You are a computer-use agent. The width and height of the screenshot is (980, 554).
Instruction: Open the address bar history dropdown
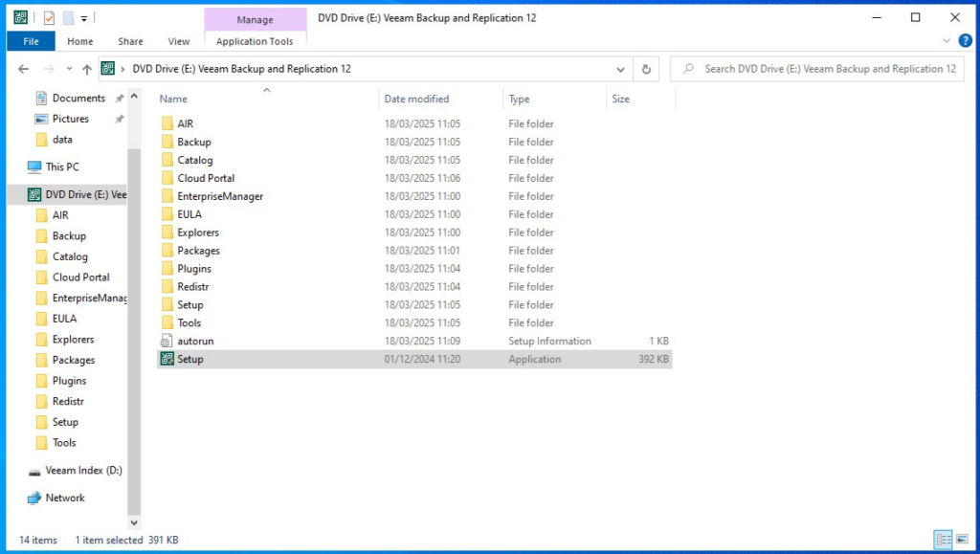[x=620, y=69]
